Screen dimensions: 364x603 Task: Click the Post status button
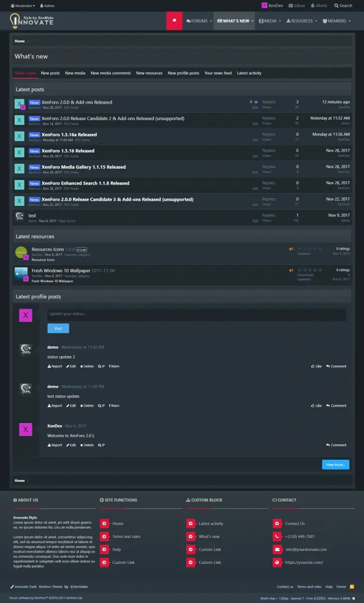[58, 328]
